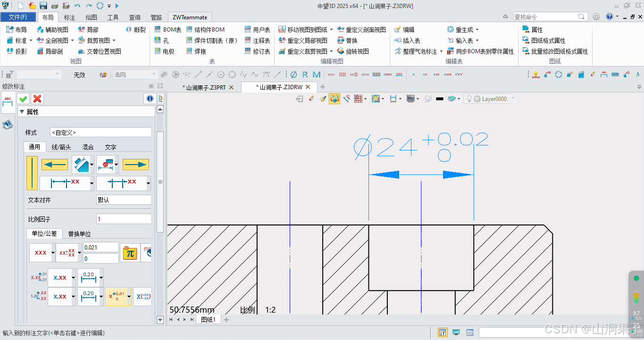
Task: Expand the 重生成 dropdown arrow
Action: click(x=477, y=30)
